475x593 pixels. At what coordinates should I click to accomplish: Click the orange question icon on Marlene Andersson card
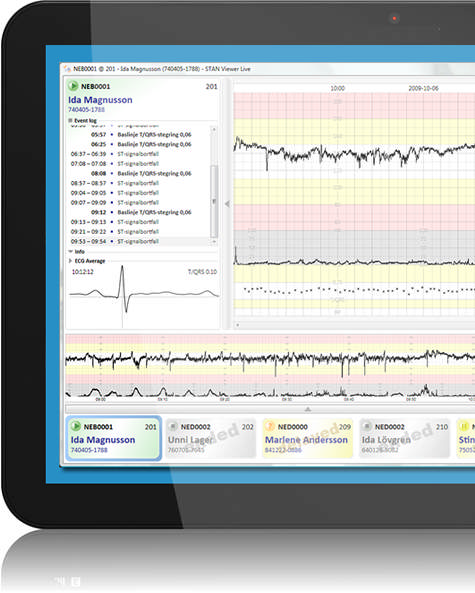pyautogui.click(x=270, y=426)
